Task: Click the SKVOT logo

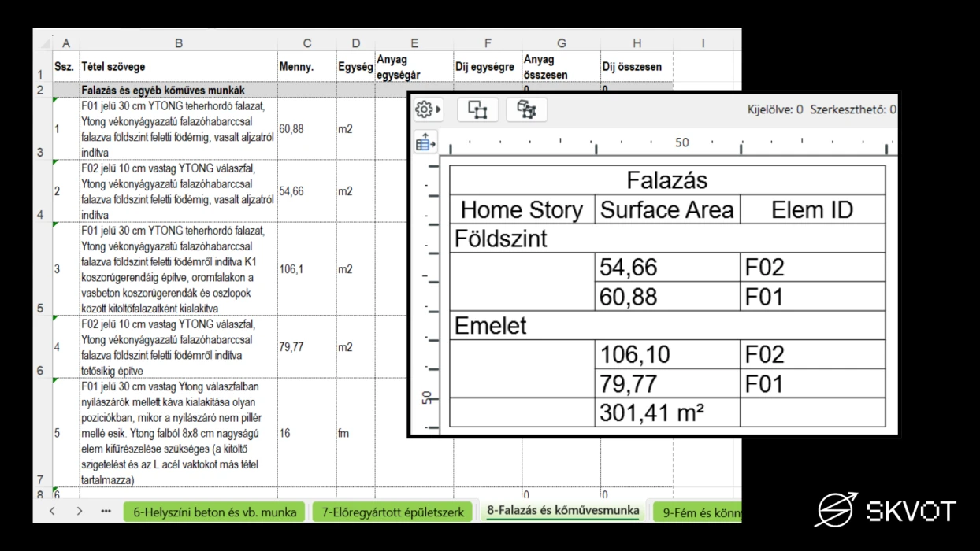Action: tap(885, 510)
